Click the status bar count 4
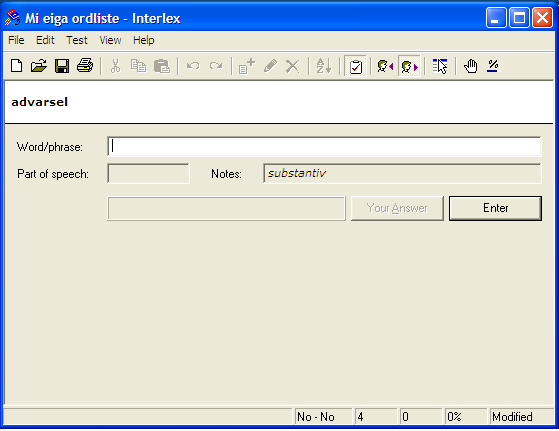The image size is (559, 431). (375, 416)
